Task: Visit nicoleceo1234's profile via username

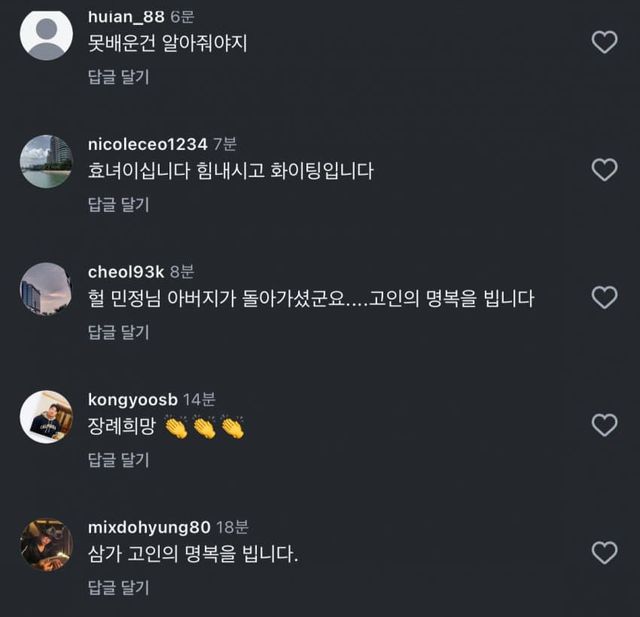Action: click(x=147, y=144)
